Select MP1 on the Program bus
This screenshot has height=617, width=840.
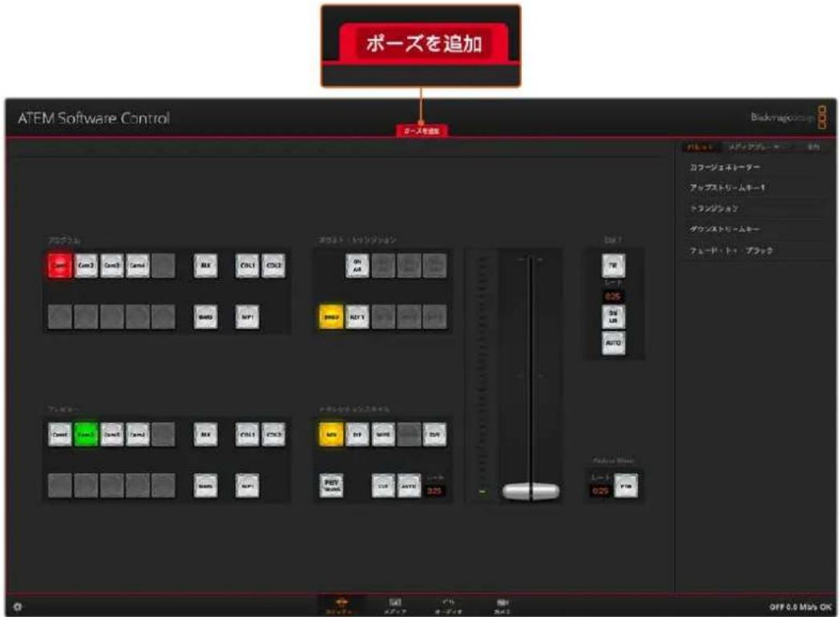point(248,317)
